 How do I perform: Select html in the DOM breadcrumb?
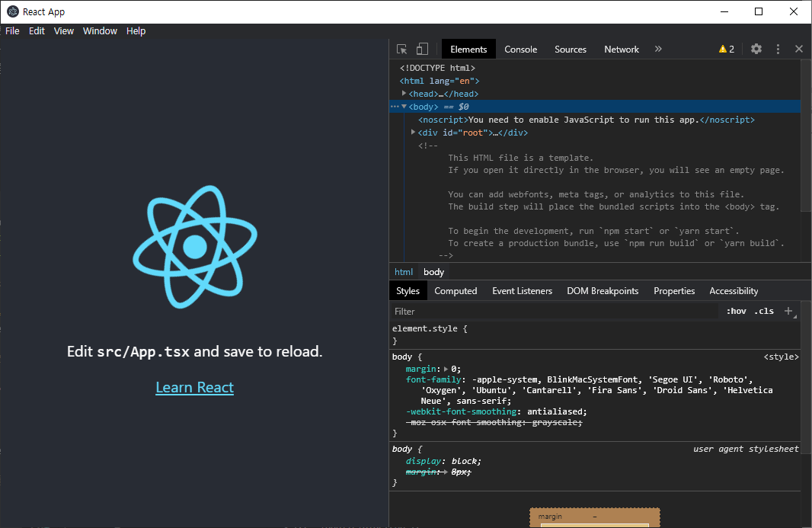click(x=404, y=272)
